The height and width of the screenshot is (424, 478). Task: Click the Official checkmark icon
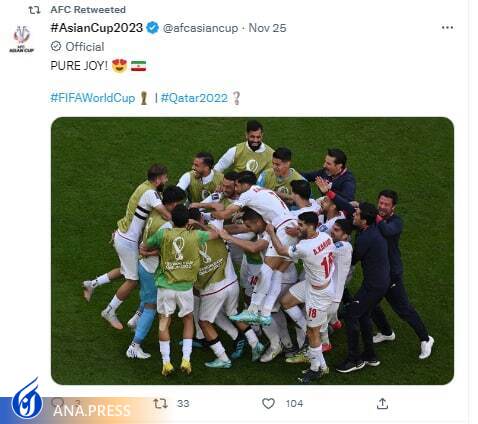pyautogui.click(x=56, y=46)
